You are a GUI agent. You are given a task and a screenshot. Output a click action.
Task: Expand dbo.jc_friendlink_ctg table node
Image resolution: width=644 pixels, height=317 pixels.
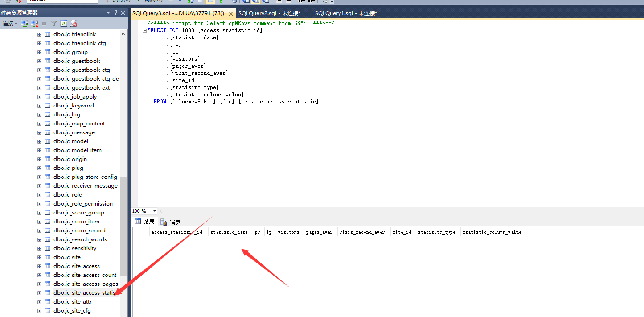[39, 43]
